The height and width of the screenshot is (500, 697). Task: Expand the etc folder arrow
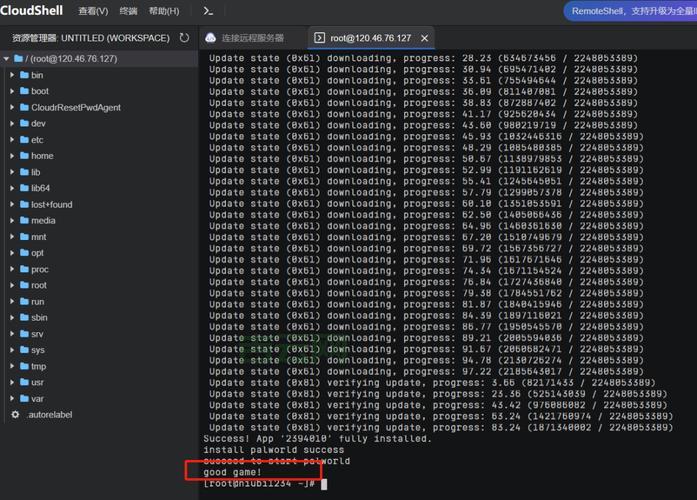[12, 140]
